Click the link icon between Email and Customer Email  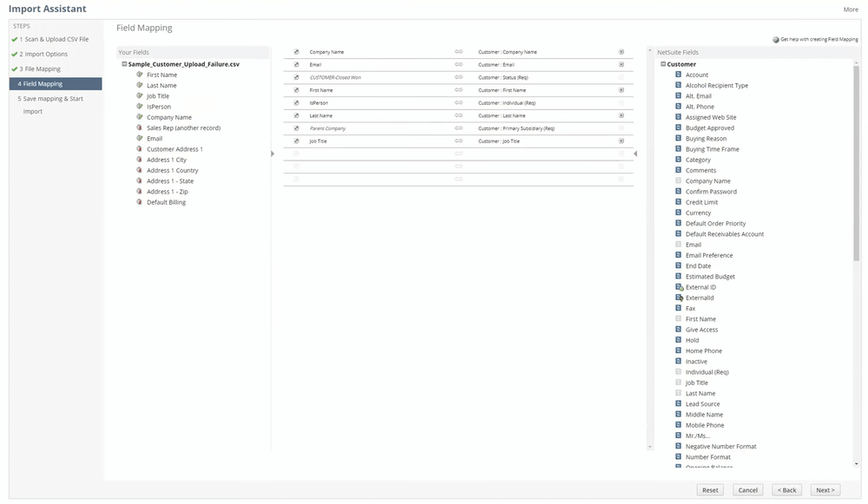click(457, 64)
